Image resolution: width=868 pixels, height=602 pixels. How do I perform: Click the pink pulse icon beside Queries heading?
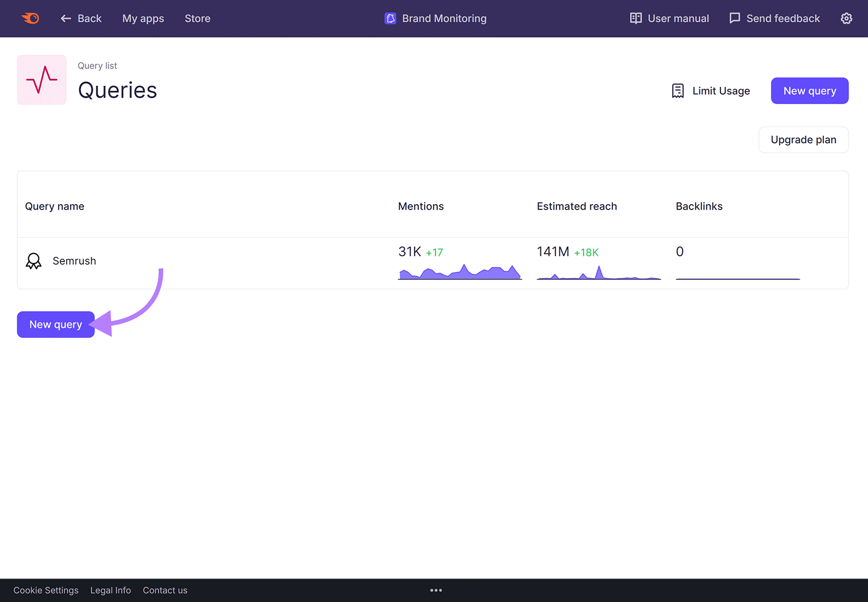tap(41, 80)
